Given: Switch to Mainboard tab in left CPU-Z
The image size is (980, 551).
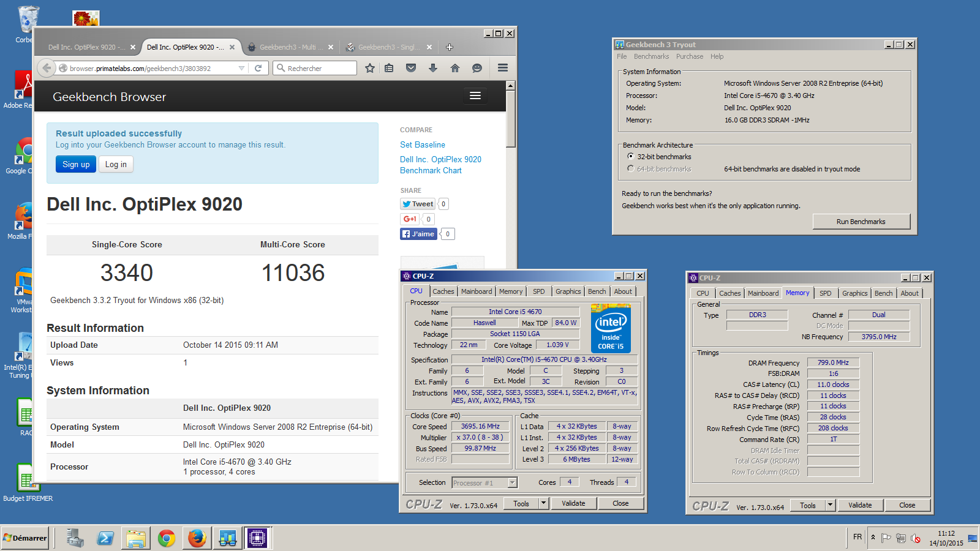Looking at the screenshot, I should (x=477, y=291).
